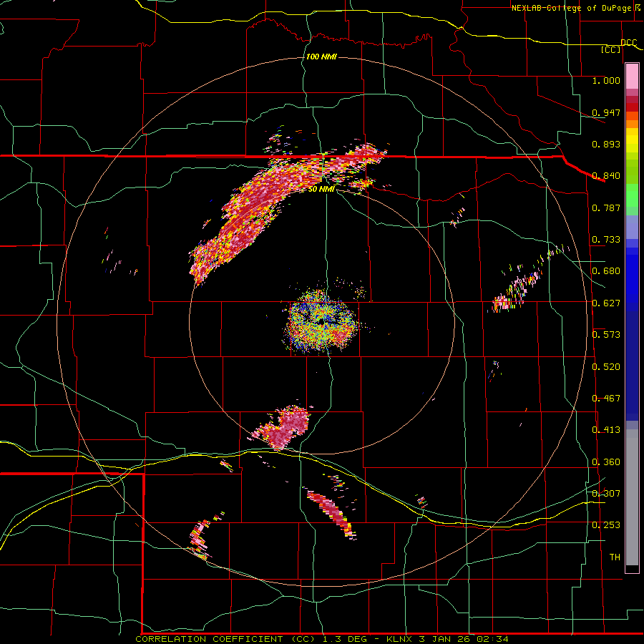
Task: Select the 0.627 legend value
Action: [x=606, y=303]
